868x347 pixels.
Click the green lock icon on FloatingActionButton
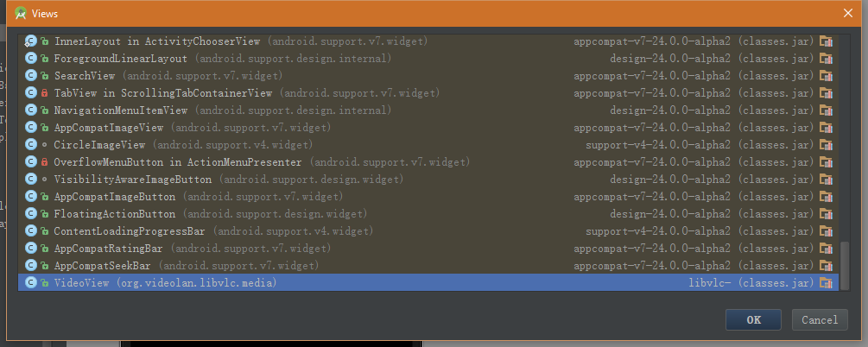[44, 213]
